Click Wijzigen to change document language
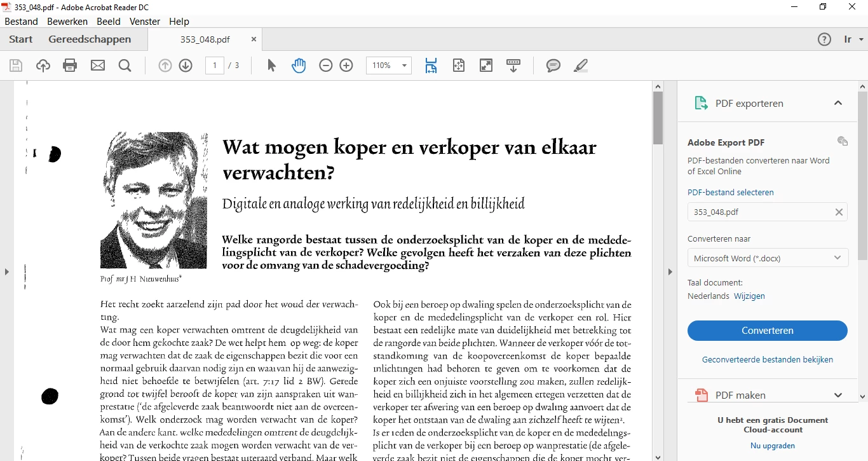 coord(749,296)
